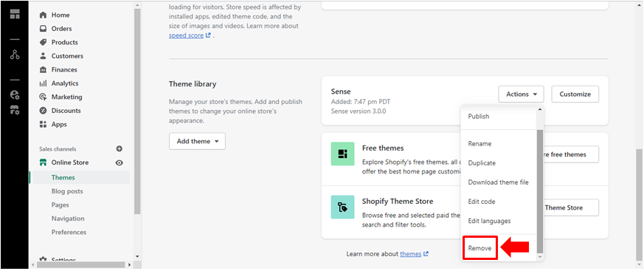Viewport: 644px width, 271px height.
Task: Click the grid icon in black sidebar
Action: click(15, 13)
